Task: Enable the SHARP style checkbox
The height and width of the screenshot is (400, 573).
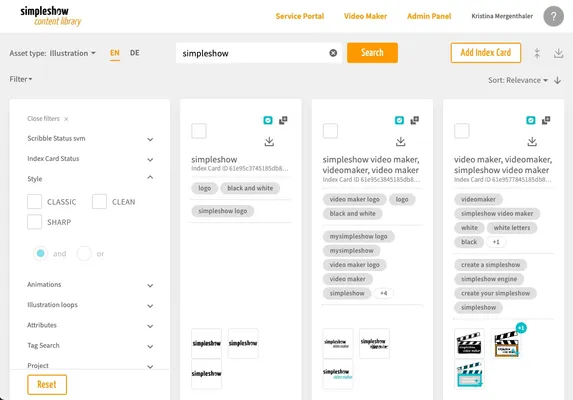Action: [34, 222]
